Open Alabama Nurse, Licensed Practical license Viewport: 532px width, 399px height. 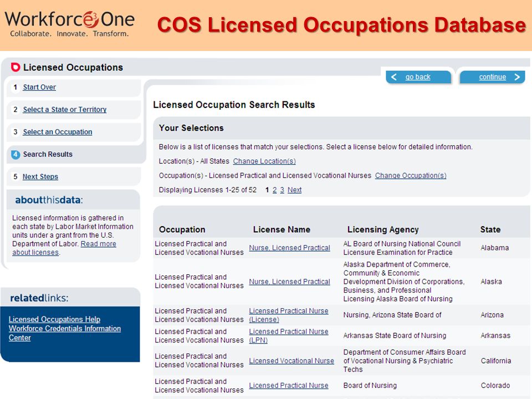pos(289,248)
